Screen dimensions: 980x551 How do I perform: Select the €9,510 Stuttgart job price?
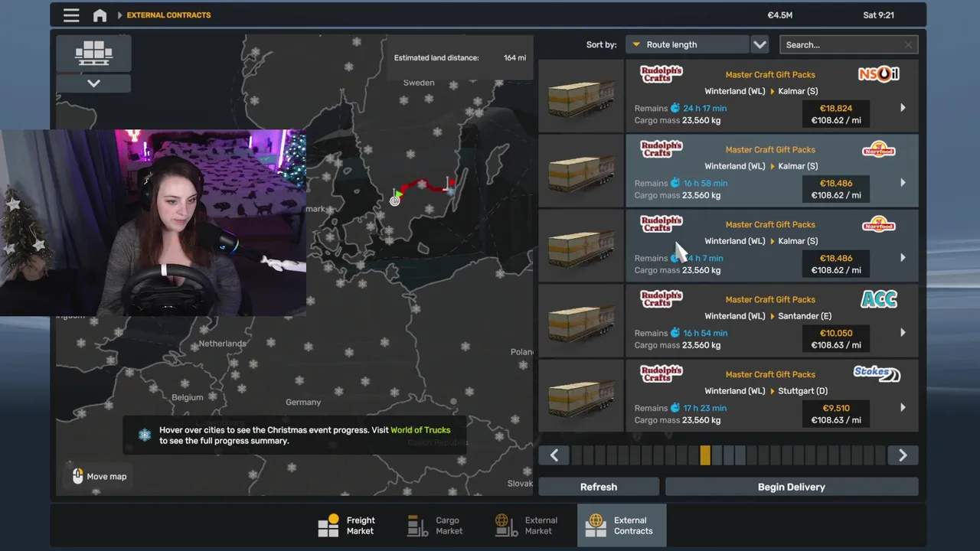tap(835, 408)
